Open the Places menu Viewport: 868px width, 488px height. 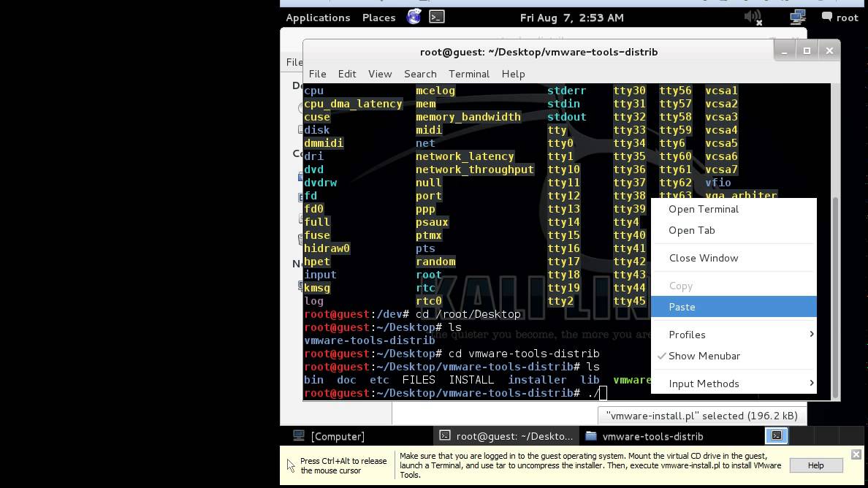(378, 18)
